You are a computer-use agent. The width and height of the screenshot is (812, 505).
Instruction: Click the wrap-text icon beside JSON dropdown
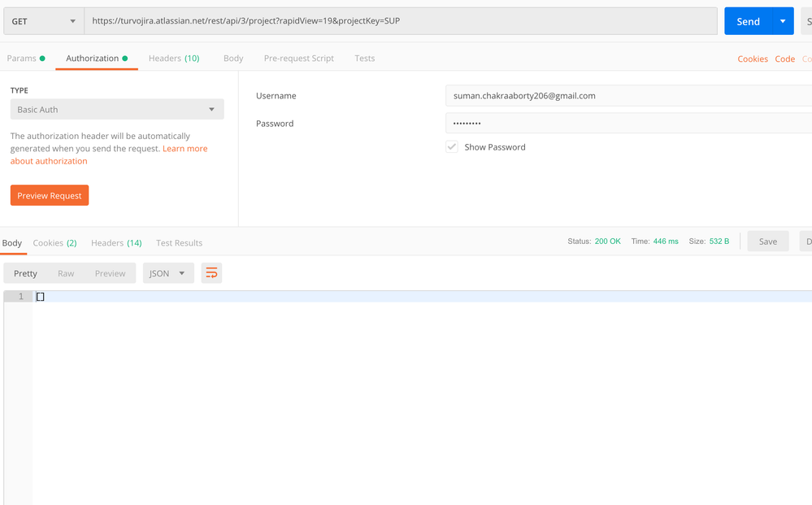click(x=211, y=273)
